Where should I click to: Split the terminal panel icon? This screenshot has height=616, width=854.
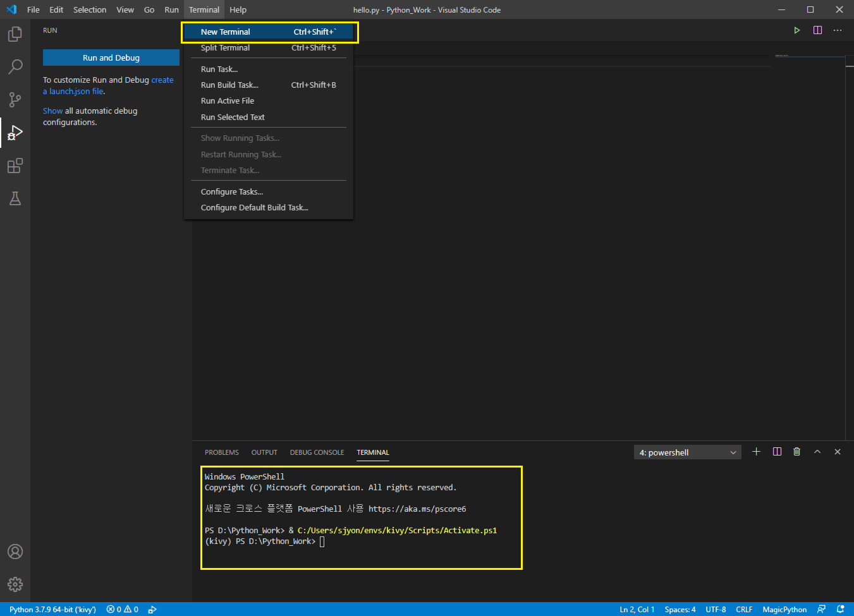[x=777, y=452]
